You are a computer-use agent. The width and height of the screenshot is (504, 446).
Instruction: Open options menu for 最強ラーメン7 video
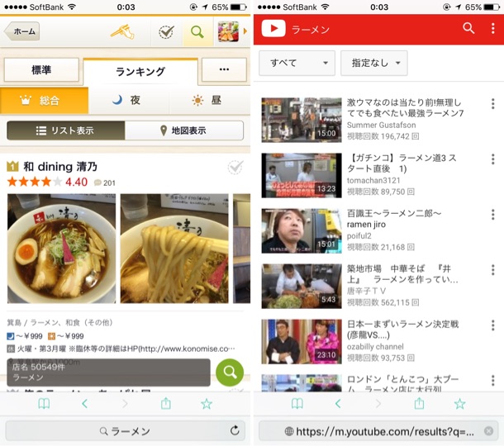(492, 104)
